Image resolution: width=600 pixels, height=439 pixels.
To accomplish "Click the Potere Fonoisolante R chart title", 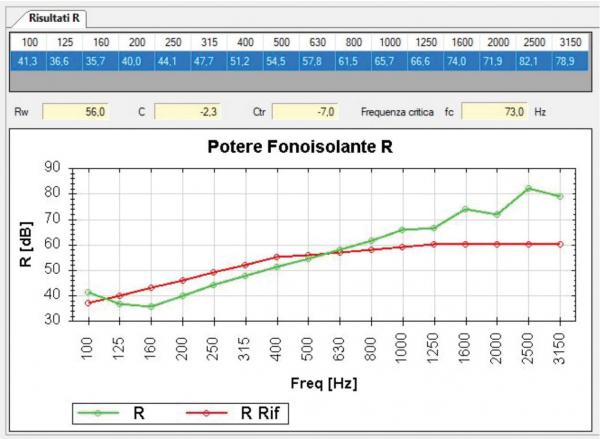I will (x=298, y=146).
